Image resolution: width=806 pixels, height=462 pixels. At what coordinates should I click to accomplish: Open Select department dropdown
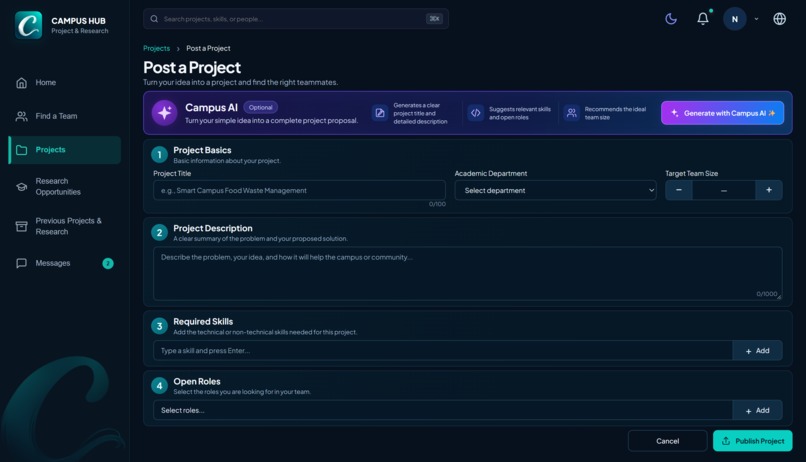tap(555, 190)
